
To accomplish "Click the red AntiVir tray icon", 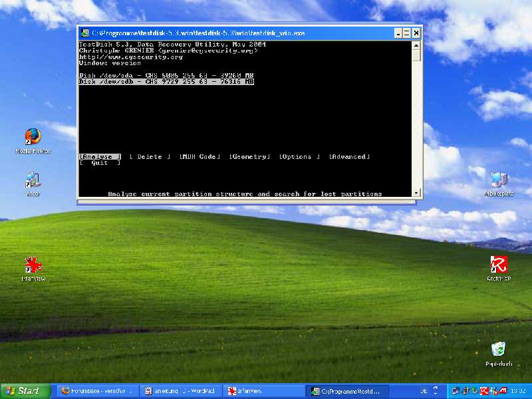I will coord(484,391).
